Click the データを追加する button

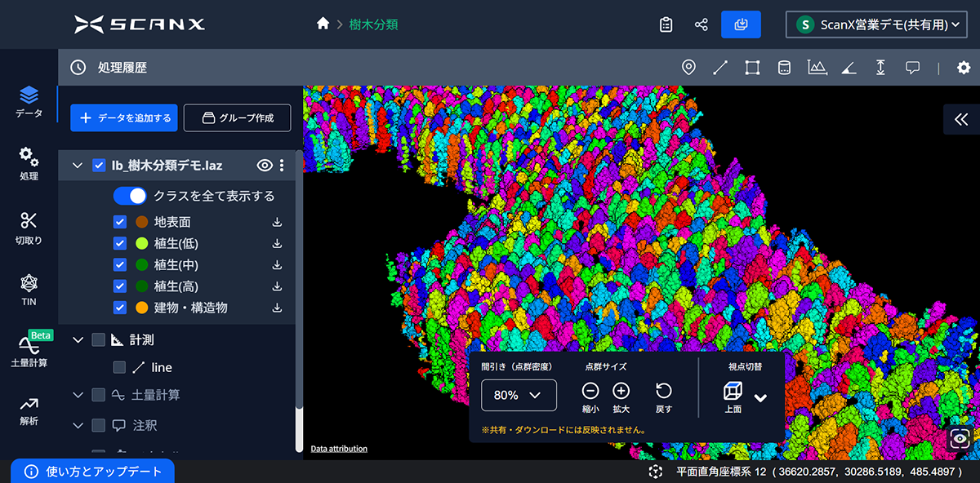click(124, 117)
